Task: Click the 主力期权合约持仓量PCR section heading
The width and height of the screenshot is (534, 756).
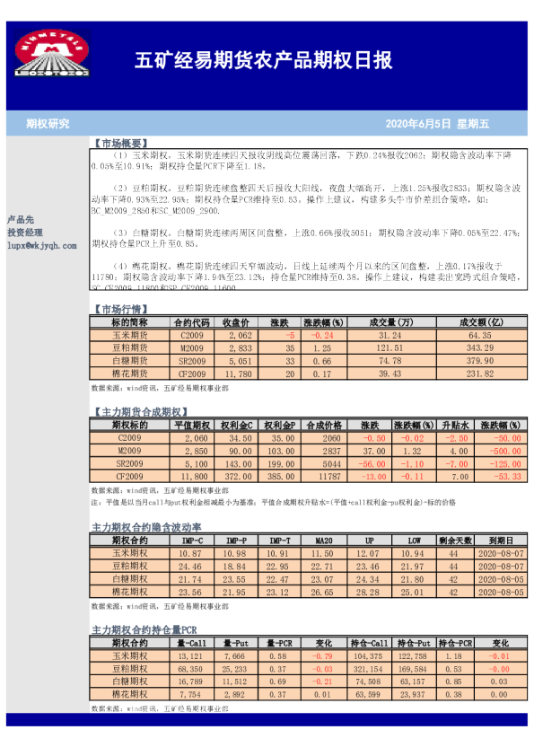Action: click(144, 629)
